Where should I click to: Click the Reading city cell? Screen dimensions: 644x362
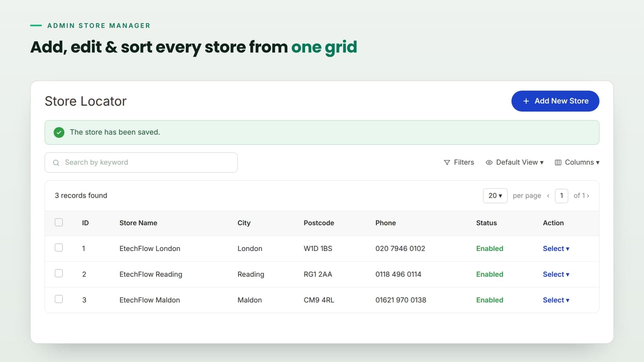[x=251, y=274]
